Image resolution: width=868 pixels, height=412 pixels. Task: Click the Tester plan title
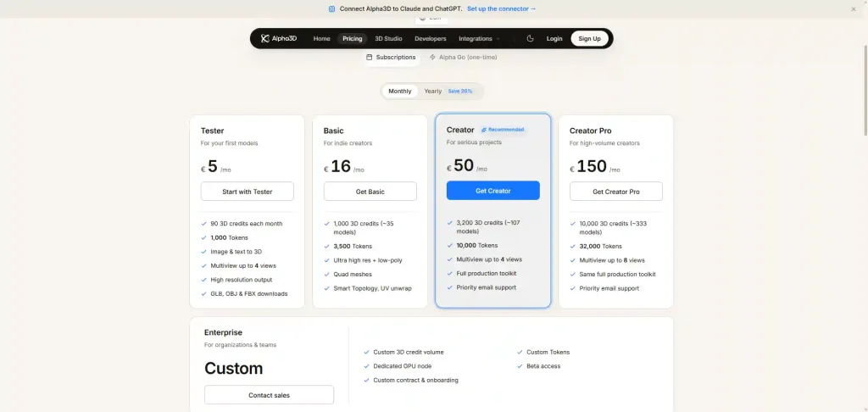pos(213,131)
